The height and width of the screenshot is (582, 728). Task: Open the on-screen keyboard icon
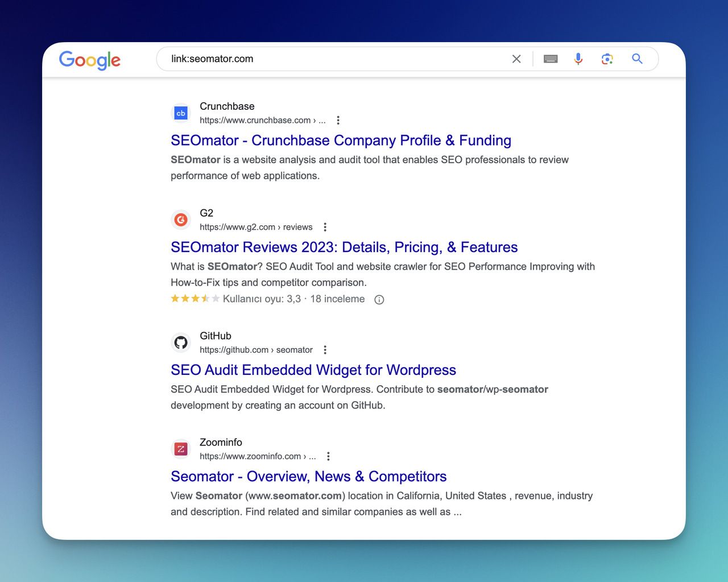(550, 59)
